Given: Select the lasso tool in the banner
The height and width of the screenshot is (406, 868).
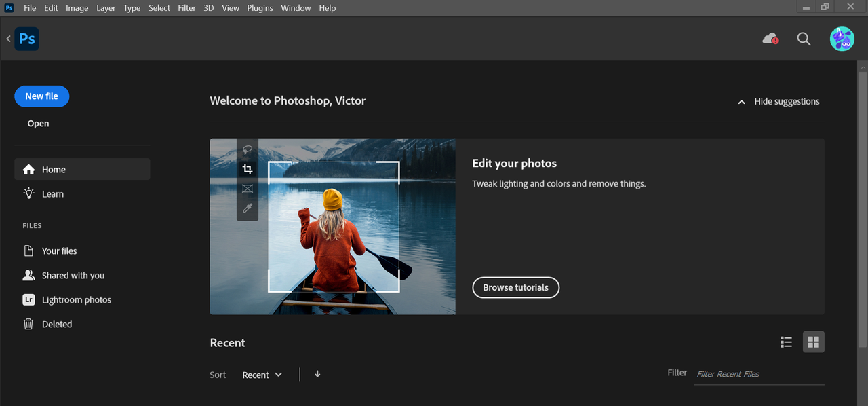Looking at the screenshot, I should pos(248,149).
